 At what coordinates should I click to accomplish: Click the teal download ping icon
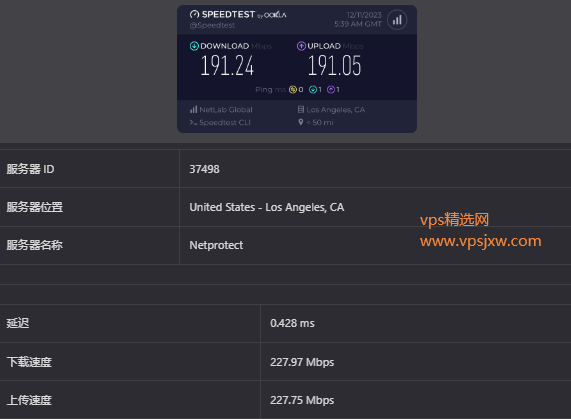[313, 90]
